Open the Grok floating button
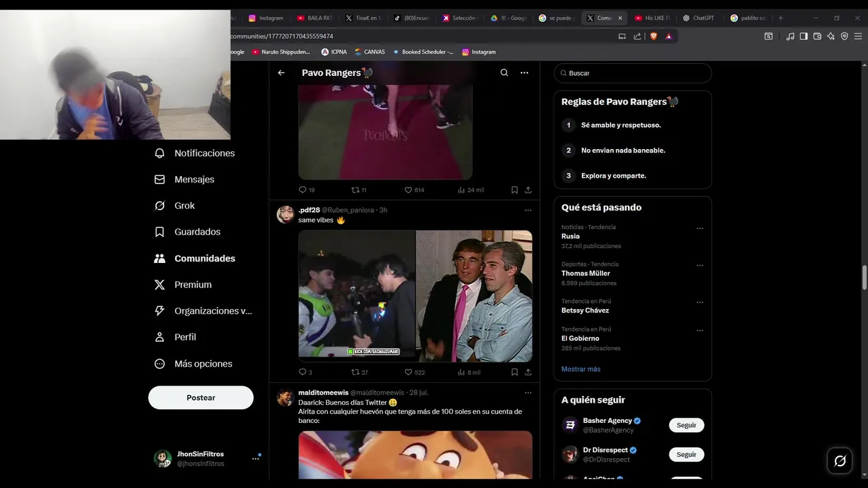Viewport: 868px width, 488px height. tap(840, 461)
